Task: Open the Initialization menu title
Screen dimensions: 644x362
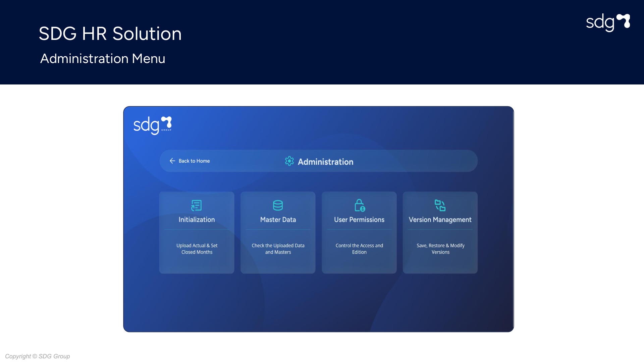Action: click(197, 220)
